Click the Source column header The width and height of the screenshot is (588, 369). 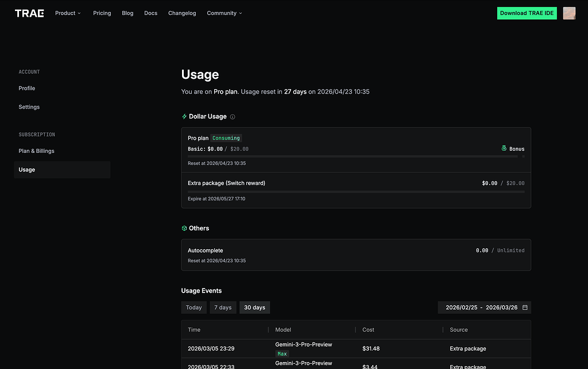[459, 329]
